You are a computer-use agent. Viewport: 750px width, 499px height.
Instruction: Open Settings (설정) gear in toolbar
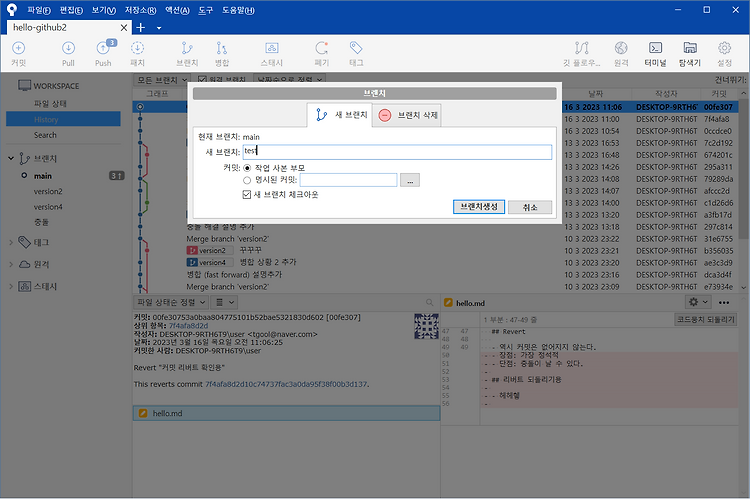click(x=724, y=48)
